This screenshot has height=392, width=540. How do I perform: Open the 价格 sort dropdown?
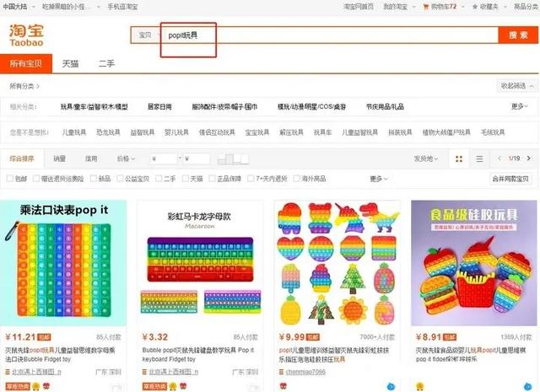(x=126, y=158)
